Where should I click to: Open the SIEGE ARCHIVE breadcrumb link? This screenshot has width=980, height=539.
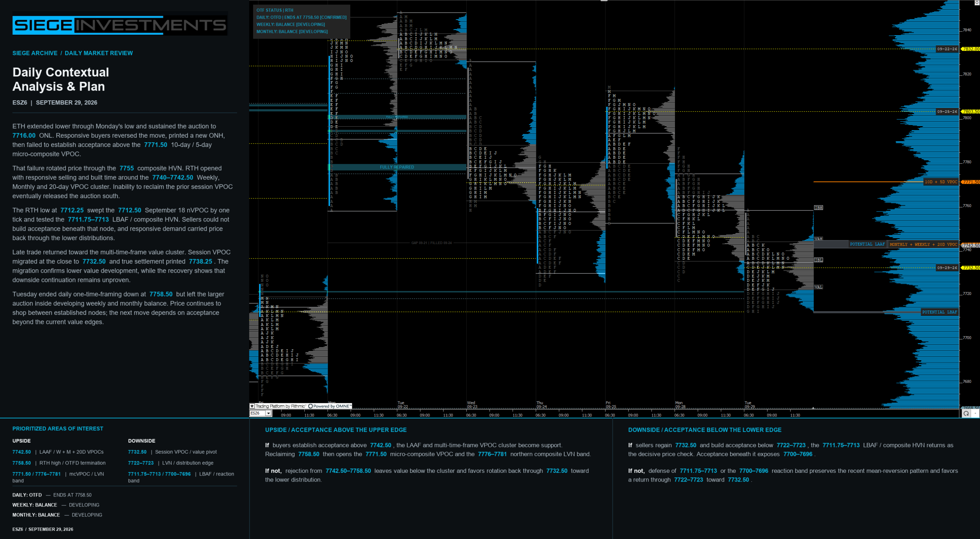[x=35, y=53]
